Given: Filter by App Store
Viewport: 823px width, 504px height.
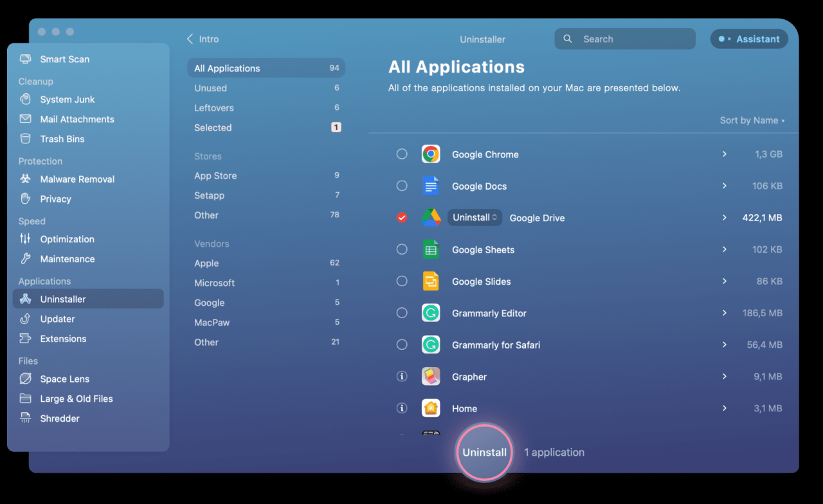Looking at the screenshot, I should coord(266,175).
